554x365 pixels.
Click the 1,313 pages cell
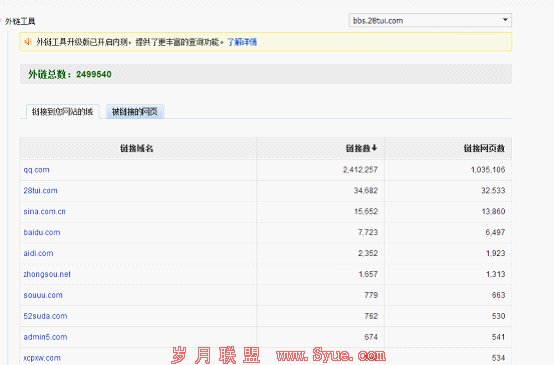click(495, 274)
